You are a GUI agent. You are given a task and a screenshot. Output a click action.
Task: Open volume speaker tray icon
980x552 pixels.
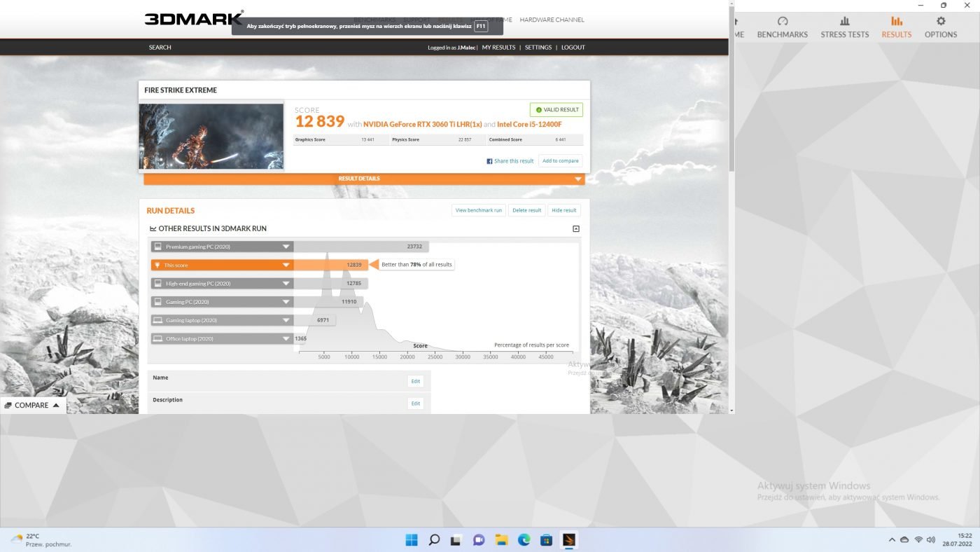coord(931,540)
